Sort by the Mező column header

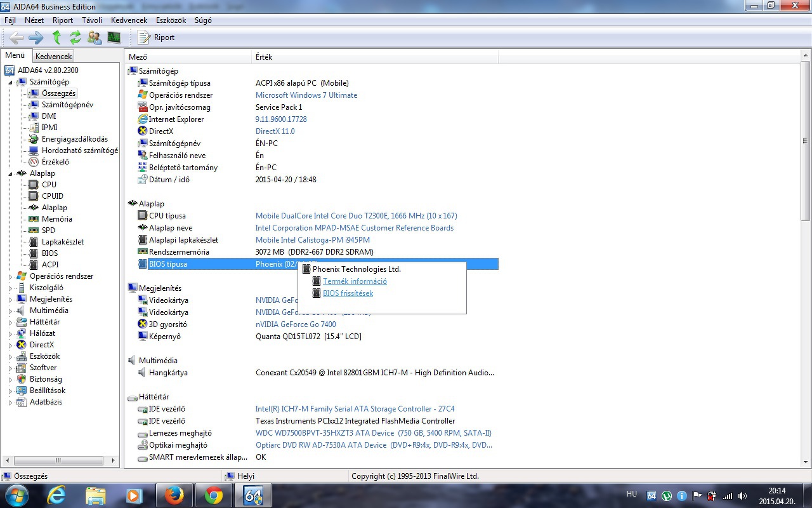tap(188, 57)
